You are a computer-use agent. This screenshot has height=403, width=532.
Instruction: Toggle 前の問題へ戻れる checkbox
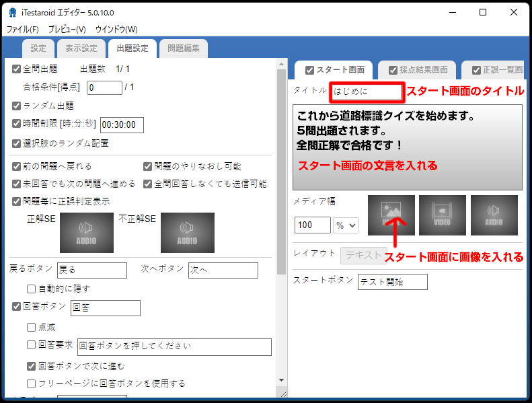(x=16, y=166)
